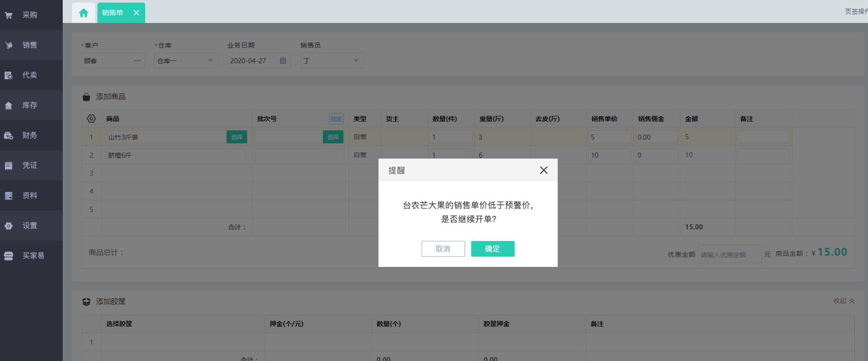Screen dimensions: 868x361
Task: Close the 提醒 dialog with X
Action: pos(543,170)
